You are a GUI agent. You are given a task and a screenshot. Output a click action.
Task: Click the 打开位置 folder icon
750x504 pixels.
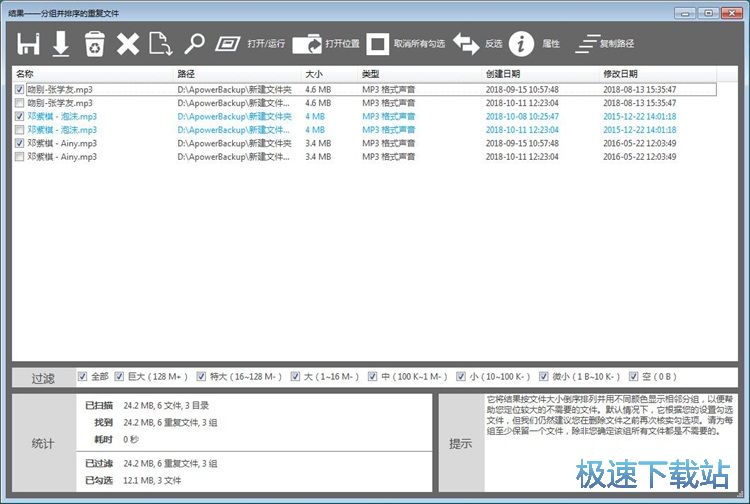coord(307,44)
